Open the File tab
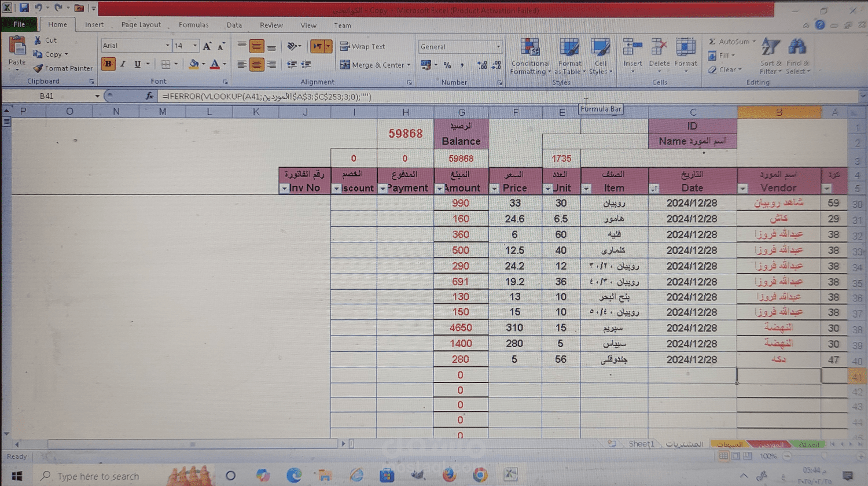 (x=19, y=24)
